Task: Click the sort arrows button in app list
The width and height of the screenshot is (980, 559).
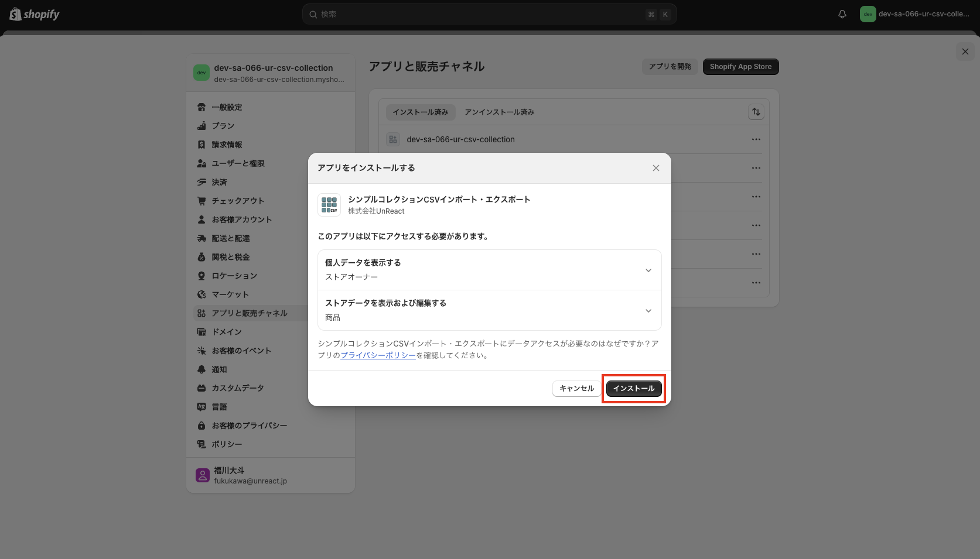Action: (x=756, y=112)
